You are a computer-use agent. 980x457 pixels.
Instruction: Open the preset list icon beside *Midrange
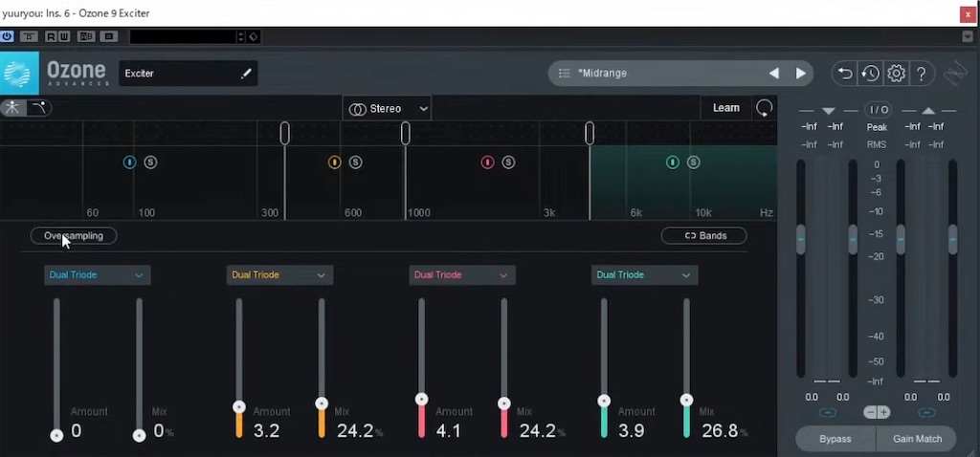pyautogui.click(x=564, y=73)
